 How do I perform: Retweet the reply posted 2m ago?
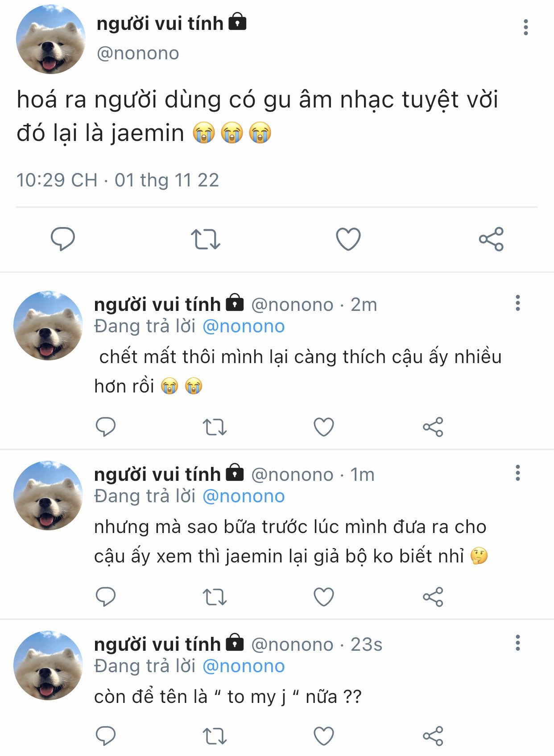(x=215, y=427)
